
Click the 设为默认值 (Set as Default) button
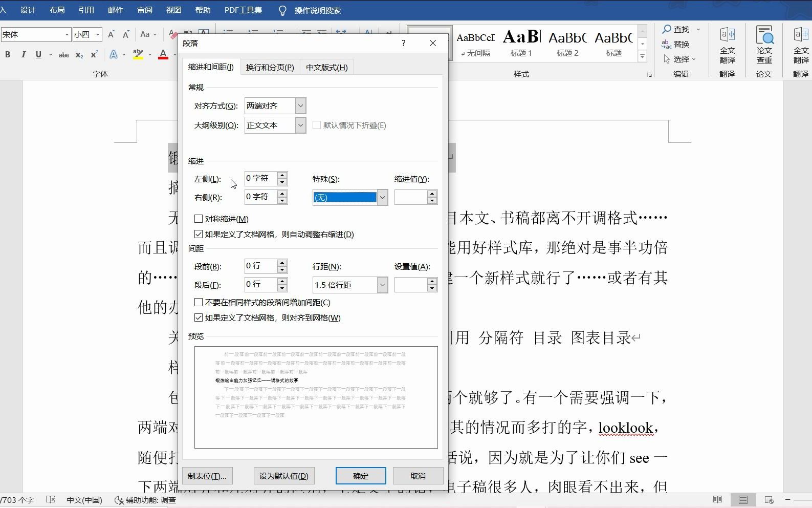coord(284,476)
